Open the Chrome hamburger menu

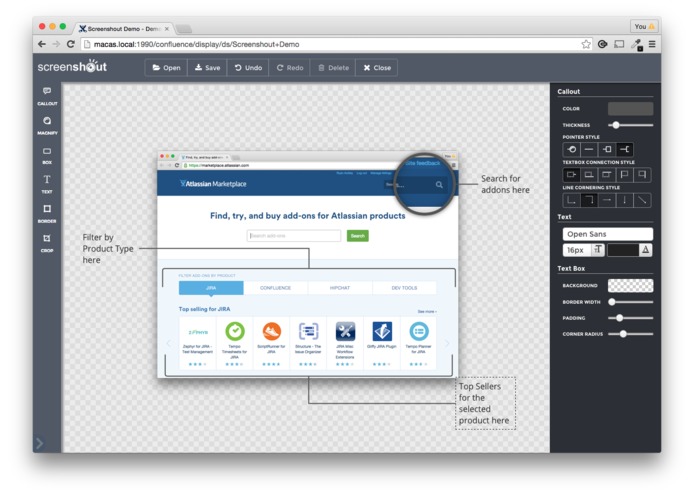click(x=652, y=44)
